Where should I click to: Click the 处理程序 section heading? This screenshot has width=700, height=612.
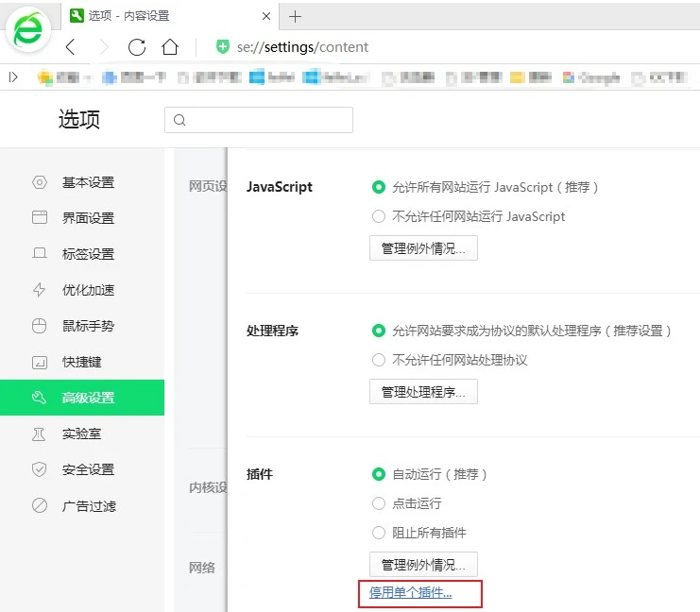pyautogui.click(x=272, y=331)
